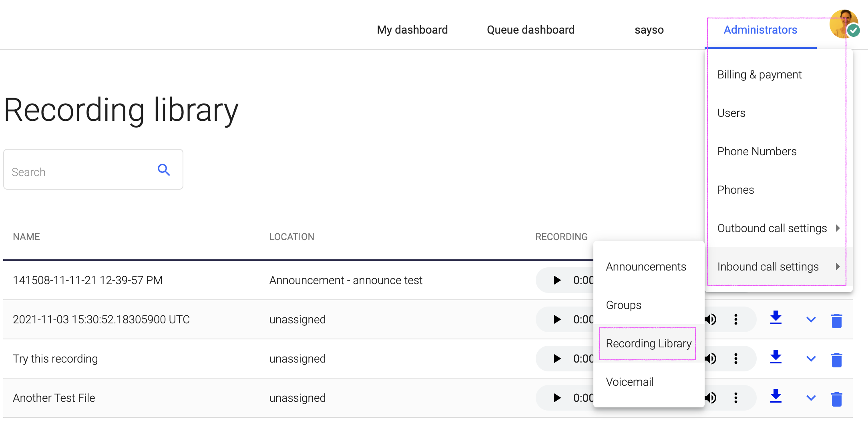Image resolution: width=868 pixels, height=421 pixels.
Task: Play the 141508-11-11-21 recording
Action: point(557,280)
